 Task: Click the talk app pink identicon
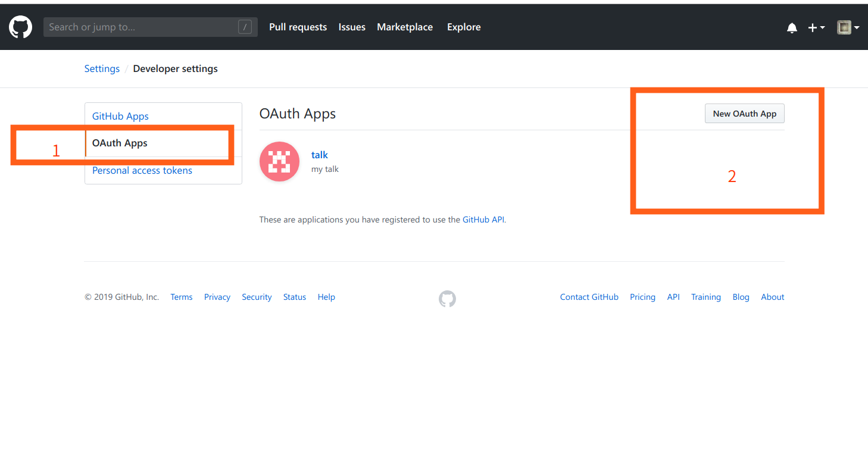(280, 161)
